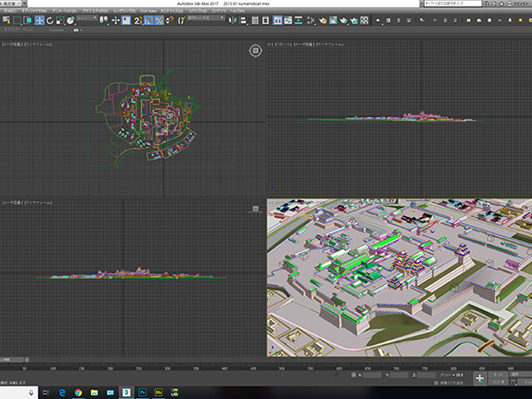Click the Rectangular Selection Region icon
Image resolution: width=532 pixels, height=399 pixels.
17,20
